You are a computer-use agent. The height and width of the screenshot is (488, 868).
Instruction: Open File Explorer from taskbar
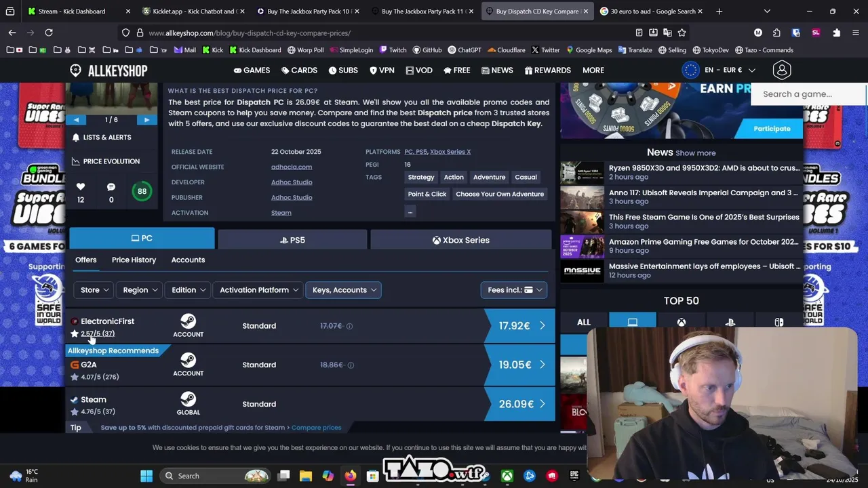point(306,476)
